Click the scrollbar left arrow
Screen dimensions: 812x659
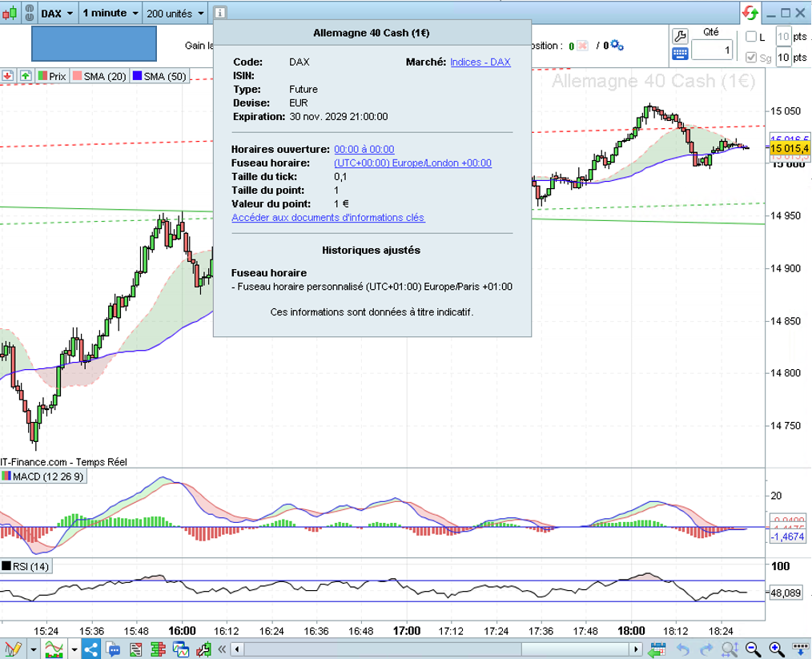pyautogui.click(x=237, y=649)
